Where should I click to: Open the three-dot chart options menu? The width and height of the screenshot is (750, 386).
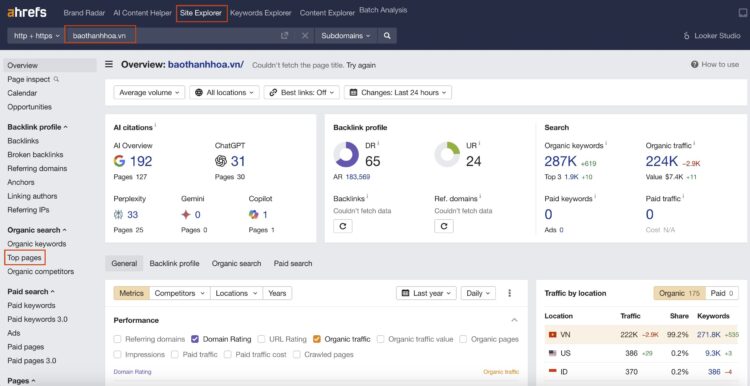click(509, 293)
